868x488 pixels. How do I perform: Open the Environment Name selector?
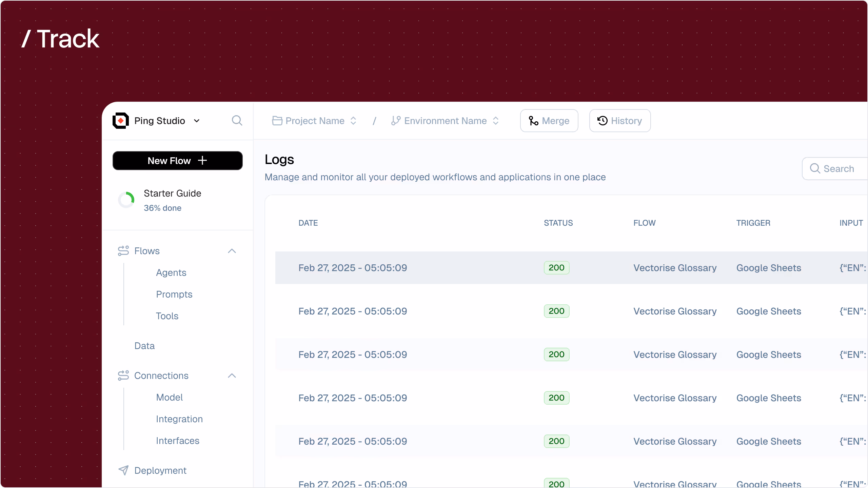pyautogui.click(x=445, y=121)
